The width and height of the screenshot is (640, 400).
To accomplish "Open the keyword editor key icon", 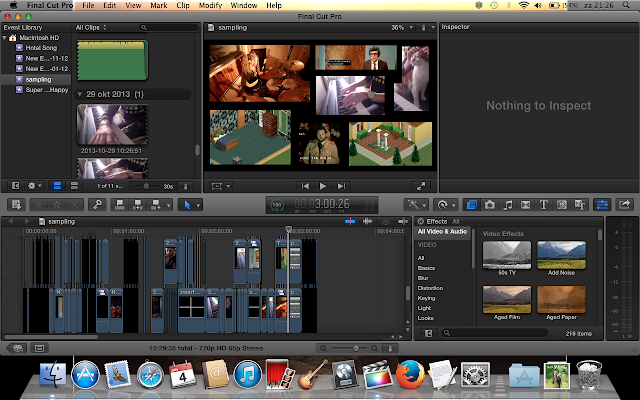I will point(97,205).
